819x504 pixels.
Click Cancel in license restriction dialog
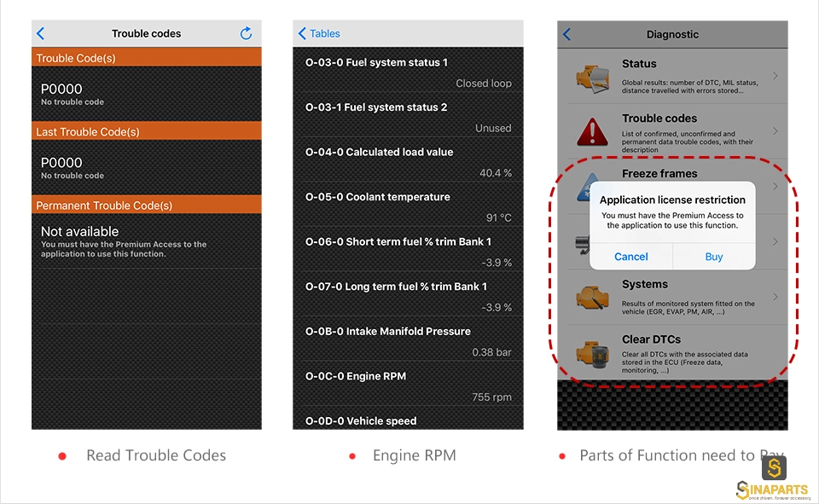(631, 257)
